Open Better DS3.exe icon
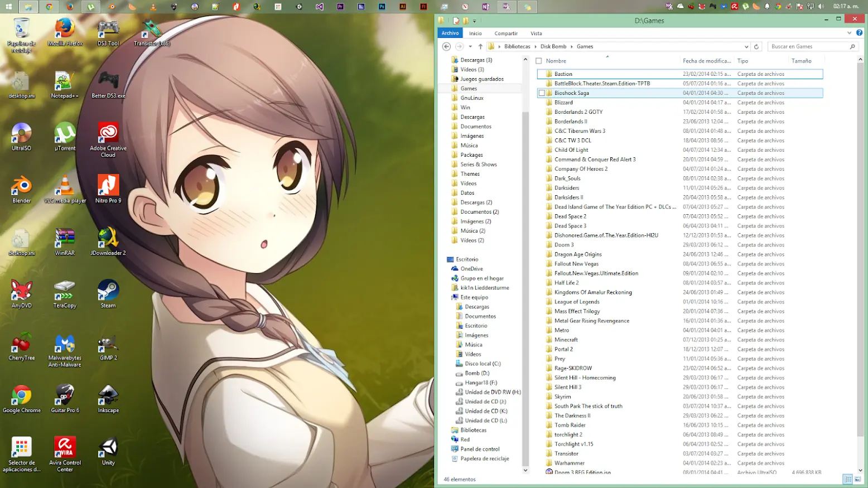 coord(108,84)
